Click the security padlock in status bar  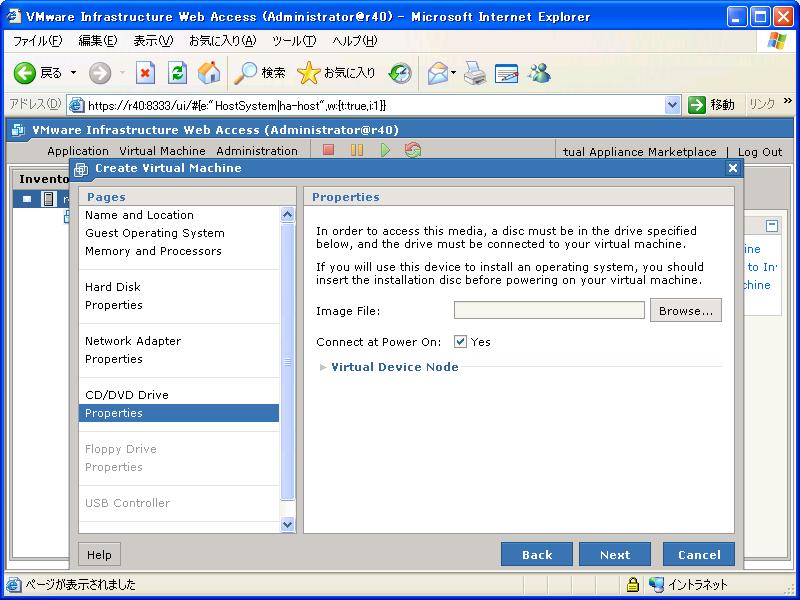click(x=633, y=584)
